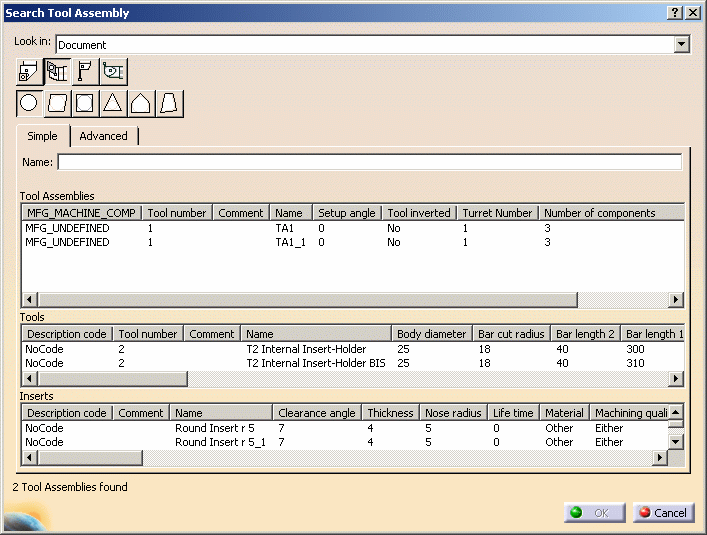Click the flag-shaped tool type icon
The width and height of the screenshot is (707, 535).
click(85, 72)
